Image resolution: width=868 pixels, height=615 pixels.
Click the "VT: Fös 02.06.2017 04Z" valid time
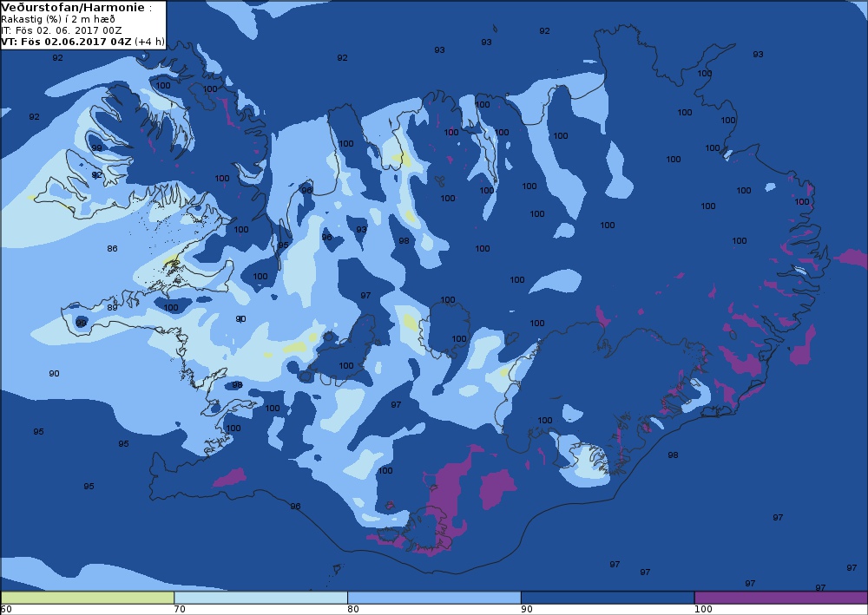tap(67, 42)
